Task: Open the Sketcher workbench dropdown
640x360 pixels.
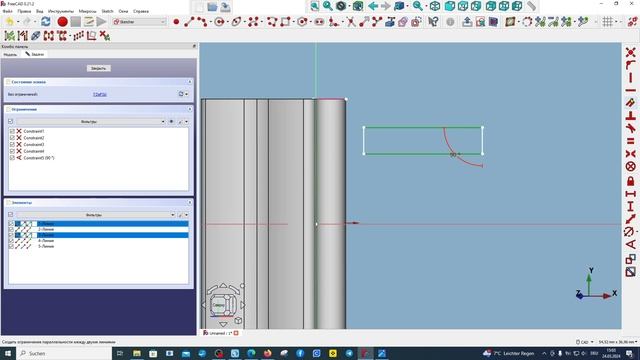Action: point(139,22)
